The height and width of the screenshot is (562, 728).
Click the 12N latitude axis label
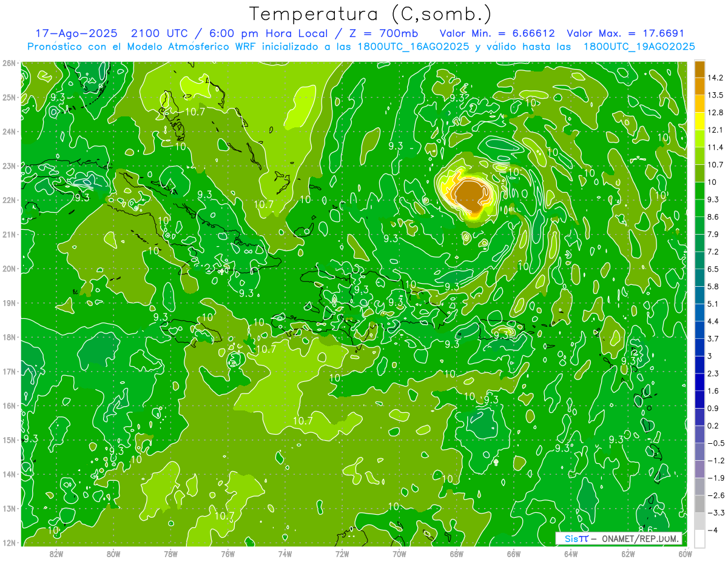(9, 543)
